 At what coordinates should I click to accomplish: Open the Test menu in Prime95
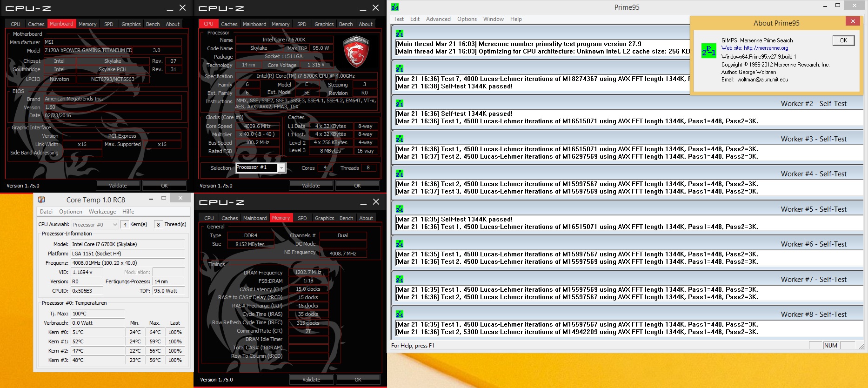(x=399, y=19)
